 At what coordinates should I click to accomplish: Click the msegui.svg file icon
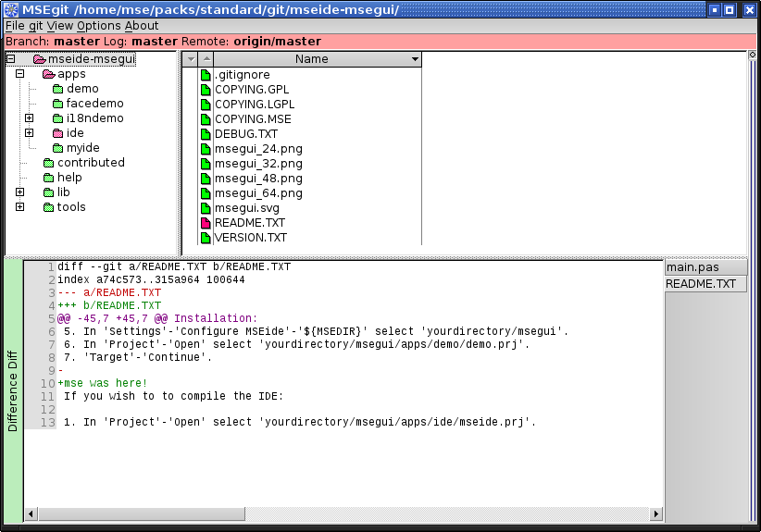206,208
